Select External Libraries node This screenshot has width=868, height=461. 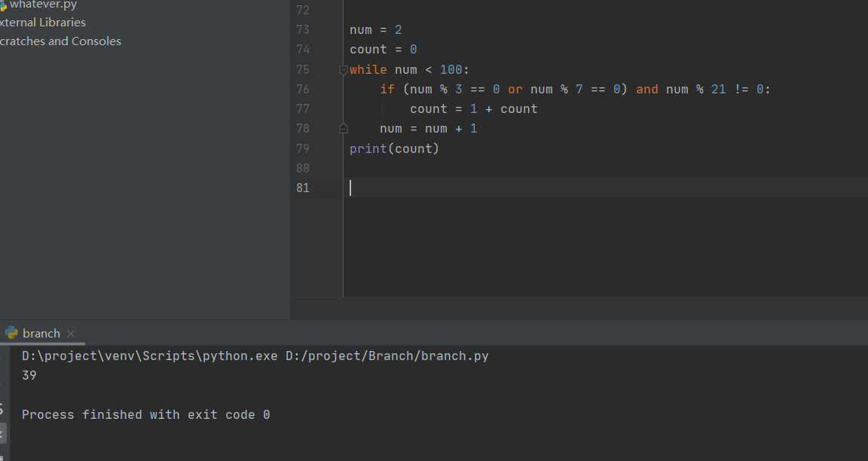coord(43,23)
